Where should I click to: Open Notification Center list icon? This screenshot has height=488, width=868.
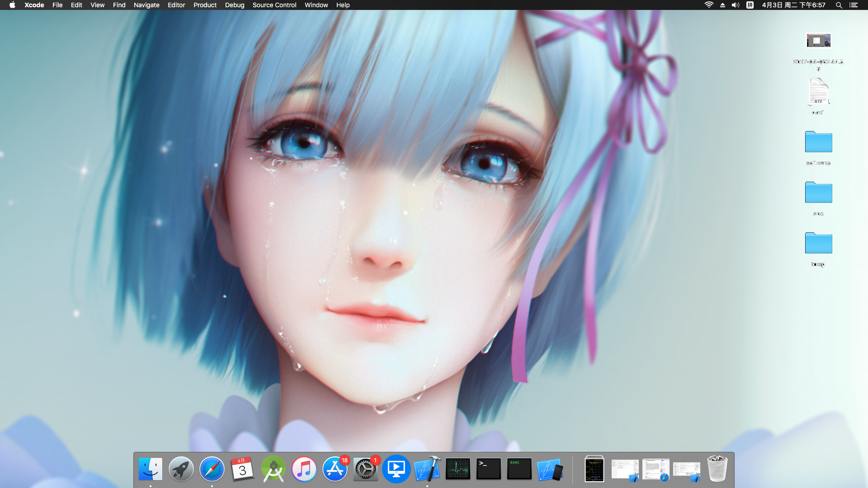coord(854,5)
